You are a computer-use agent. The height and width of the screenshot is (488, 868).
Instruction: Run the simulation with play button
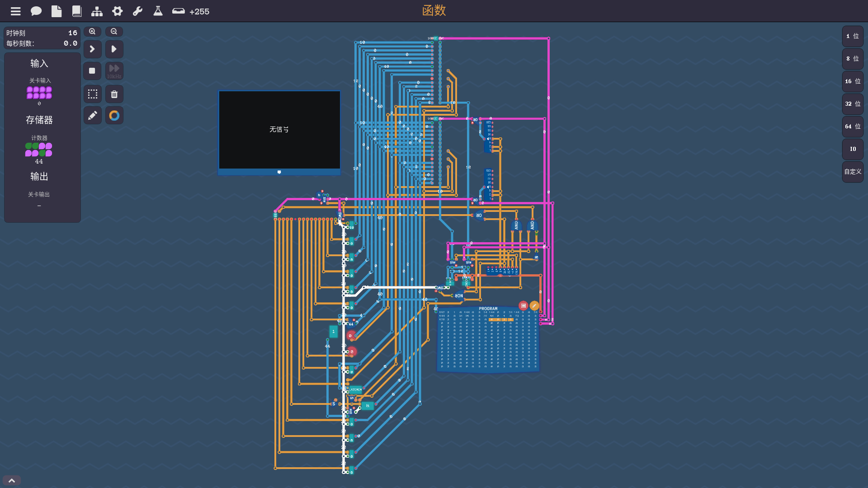pos(114,49)
